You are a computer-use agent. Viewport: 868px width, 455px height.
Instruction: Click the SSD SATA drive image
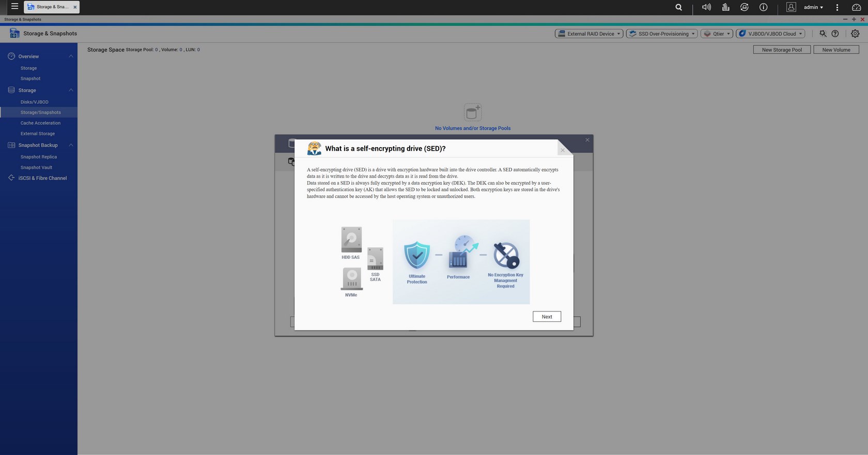(375, 259)
